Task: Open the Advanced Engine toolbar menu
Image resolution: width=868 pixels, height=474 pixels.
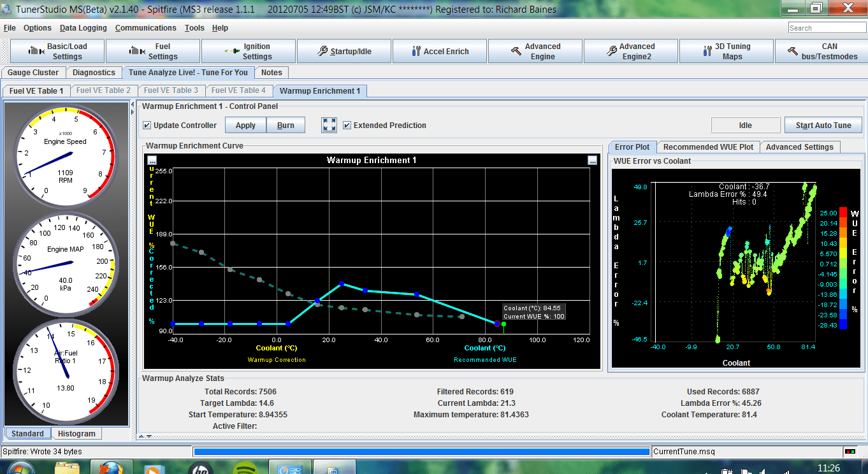Action: (535, 52)
